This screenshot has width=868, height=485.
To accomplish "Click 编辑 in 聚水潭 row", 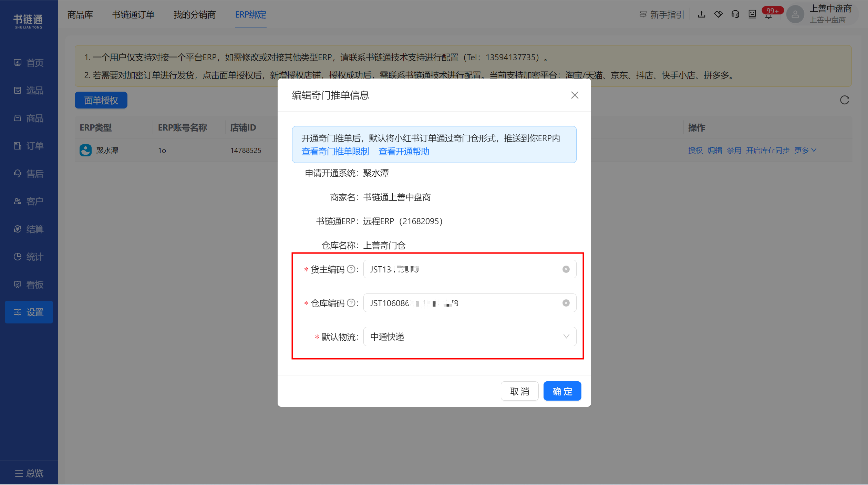I will pyautogui.click(x=714, y=150).
